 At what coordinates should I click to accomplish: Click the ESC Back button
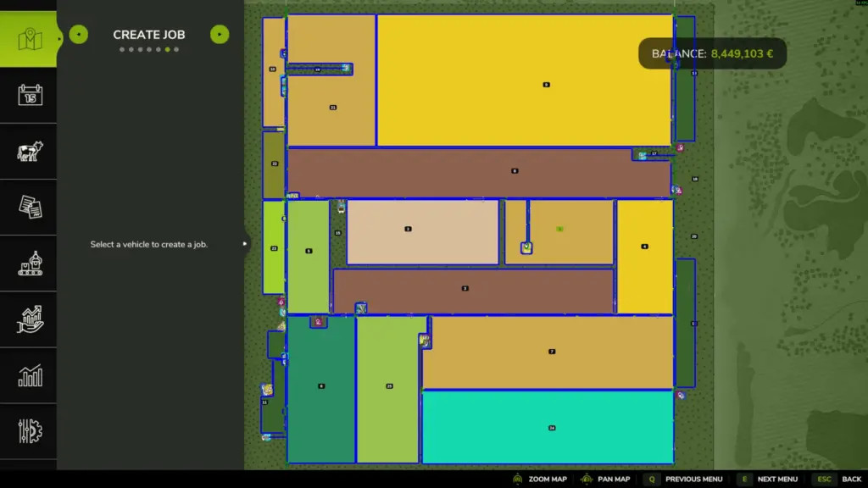pos(841,480)
